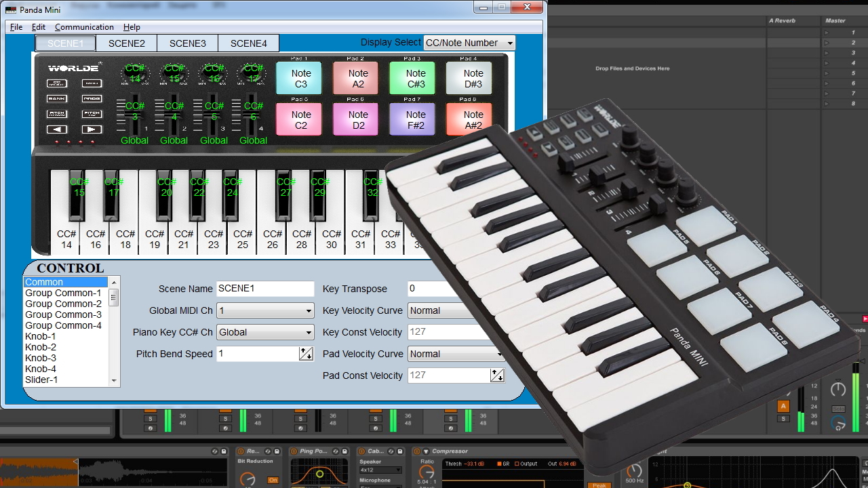Select Pad 3 with Note C#3
Viewport: 868px width, 488px height.
[412, 79]
